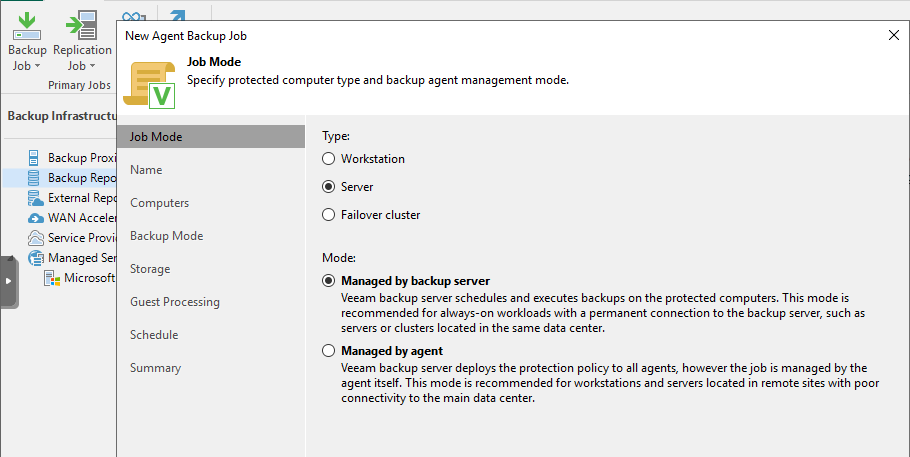This screenshot has width=910, height=457.
Task: Click the Veeam job scroll wizard icon
Action: click(150, 84)
